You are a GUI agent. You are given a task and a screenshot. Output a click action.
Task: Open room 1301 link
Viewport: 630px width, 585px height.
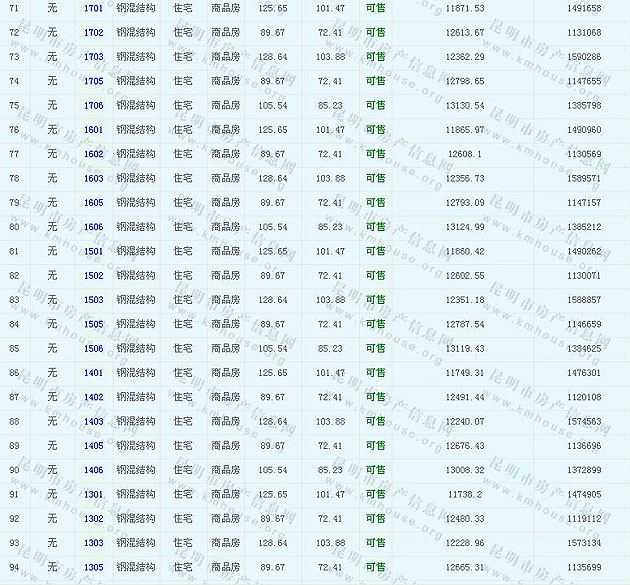click(x=93, y=494)
